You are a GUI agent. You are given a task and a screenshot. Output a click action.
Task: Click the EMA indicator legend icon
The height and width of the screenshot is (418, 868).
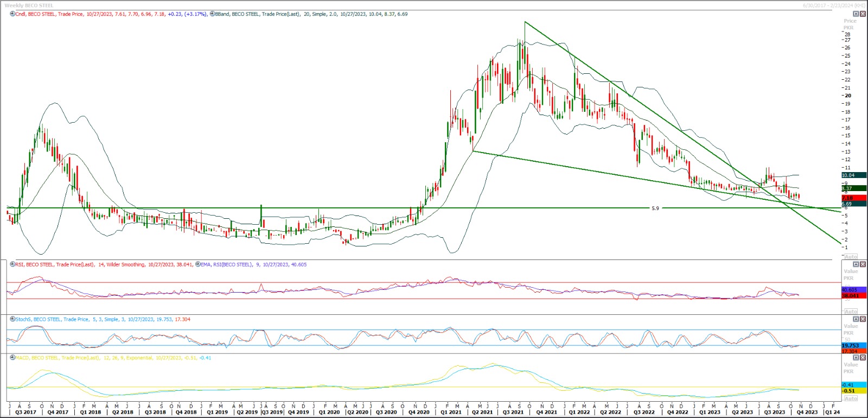[198, 264]
